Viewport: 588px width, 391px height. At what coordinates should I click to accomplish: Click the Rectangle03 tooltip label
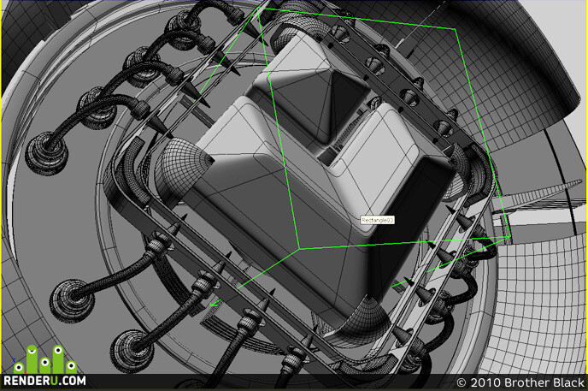click(x=377, y=220)
